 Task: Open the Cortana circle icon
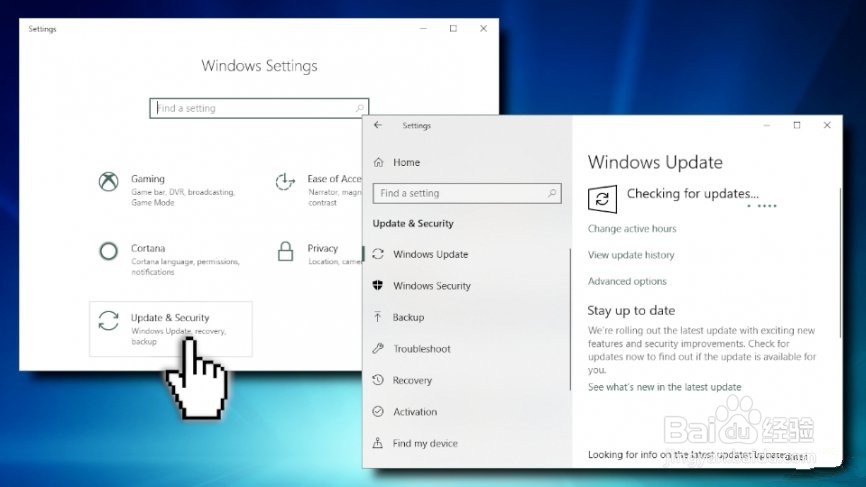[108, 251]
